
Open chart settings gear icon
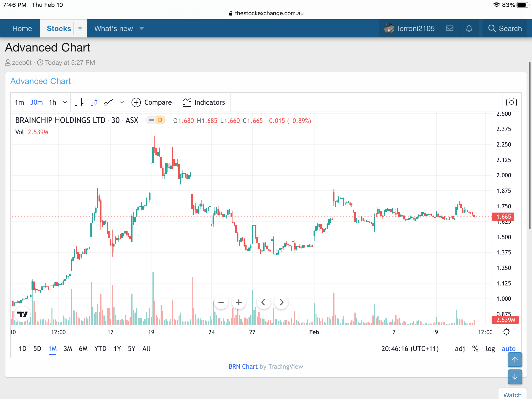click(x=506, y=332)
